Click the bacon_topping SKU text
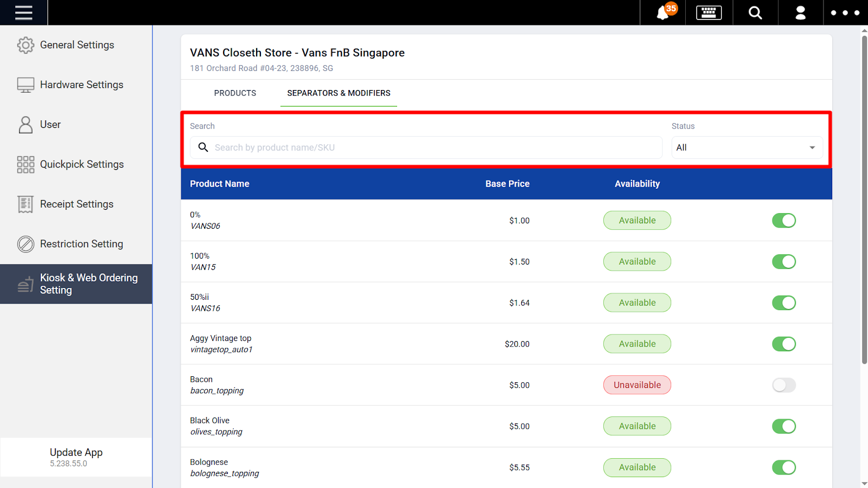The image size is (868, 488). click(x=217, y=391)
